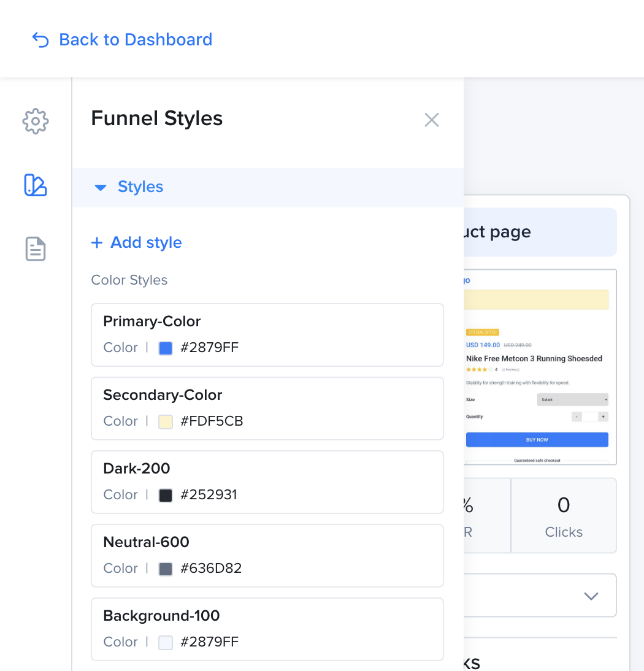Close the Funnel Styles panel
This screenshot has width=644, height=671.
pyautogui.click(x=432, y=120)
